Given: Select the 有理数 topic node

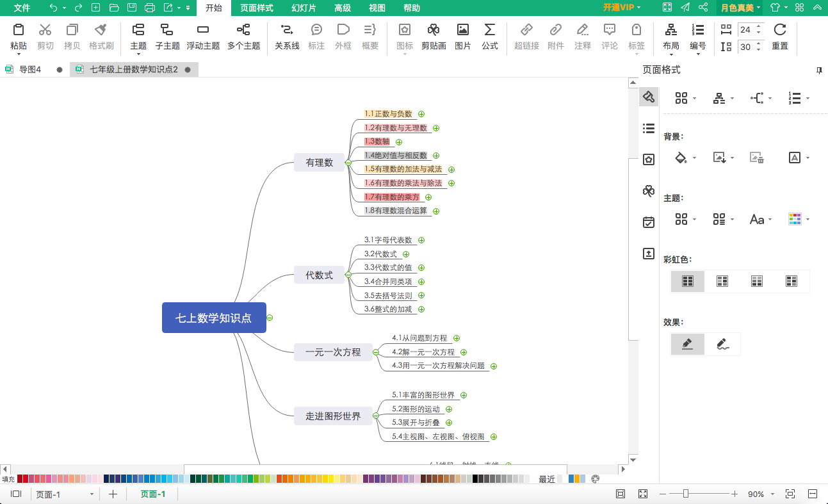Looking at the screenshot, I should [x=320, y=163].
